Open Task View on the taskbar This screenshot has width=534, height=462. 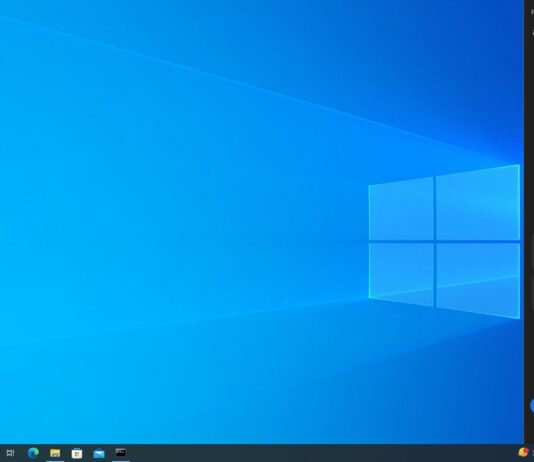click(10, 453)
